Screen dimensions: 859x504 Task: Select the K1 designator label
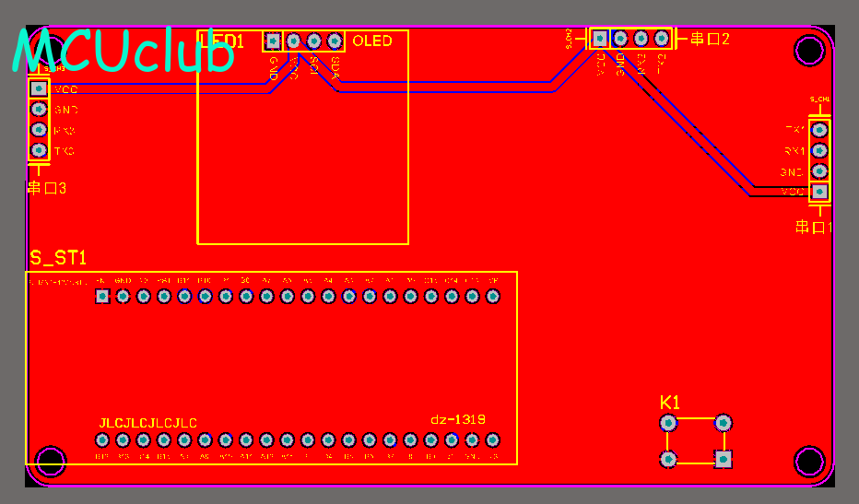pyautogui.click(x=670, y=403)
